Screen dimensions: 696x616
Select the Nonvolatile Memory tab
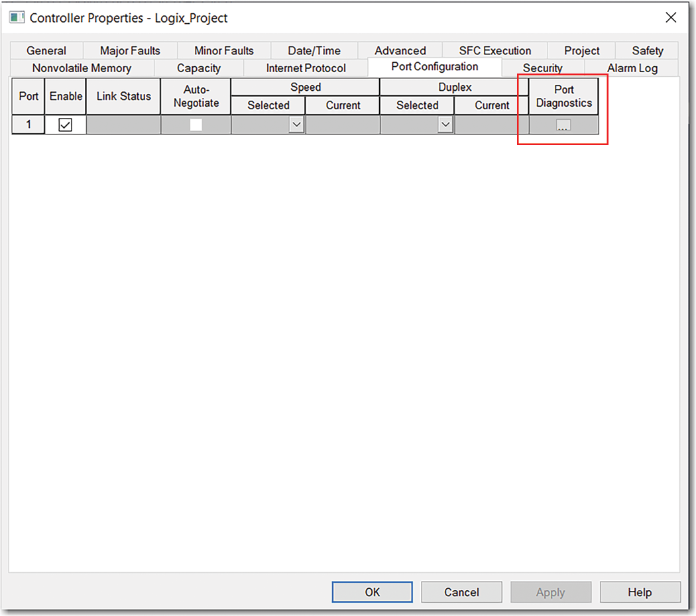click(82, 68)
